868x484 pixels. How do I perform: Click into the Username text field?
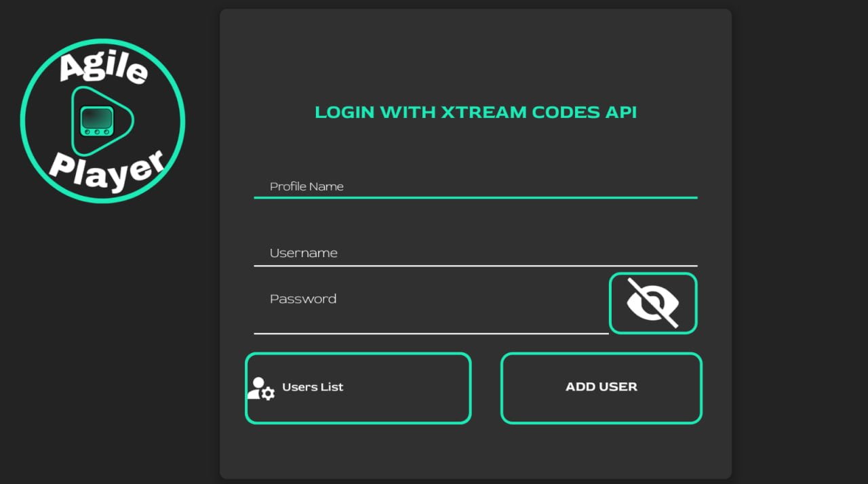tap(475, 253)
